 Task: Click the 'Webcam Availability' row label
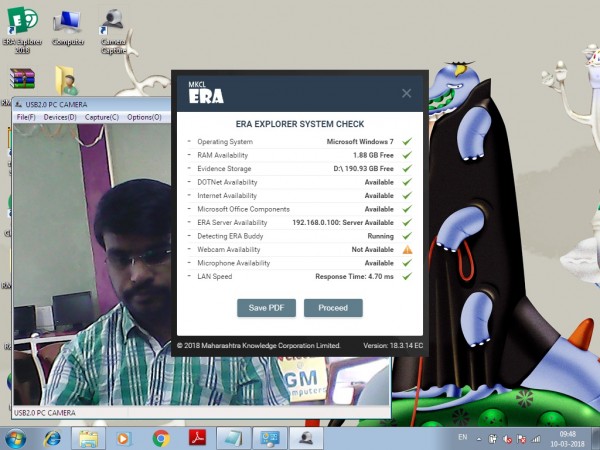[229, 249]
